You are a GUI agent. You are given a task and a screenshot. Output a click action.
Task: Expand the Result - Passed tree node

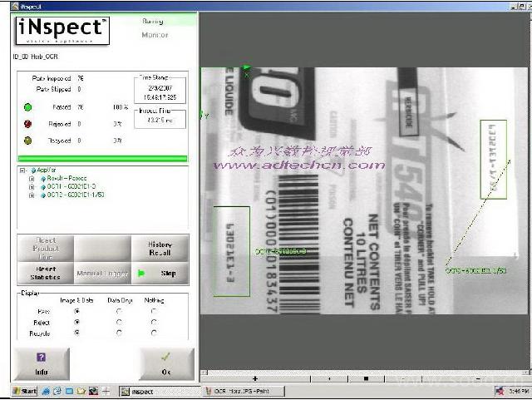tap(32, 179)
